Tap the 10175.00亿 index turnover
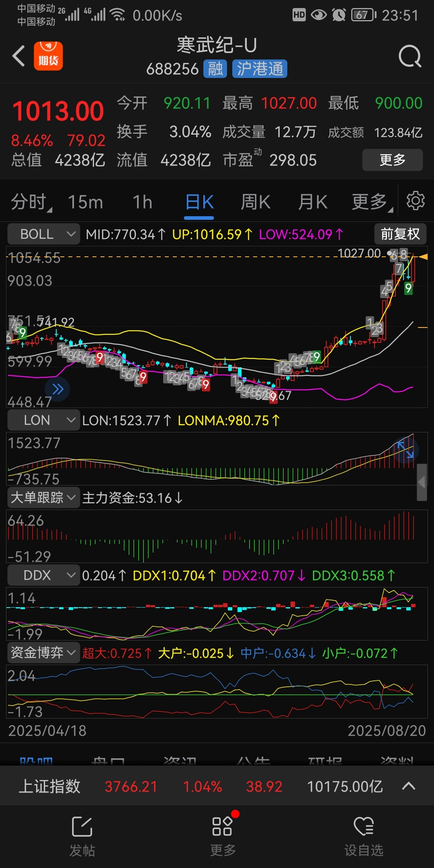This screenshot has height=868, width=434. click(345, 786)
